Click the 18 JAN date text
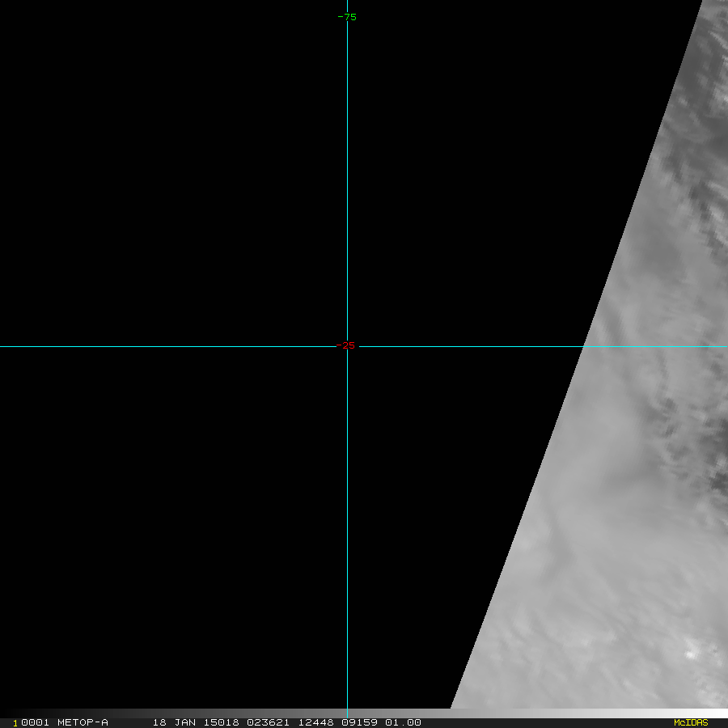Viewport: 728px width, 728px height. point(171,722)
